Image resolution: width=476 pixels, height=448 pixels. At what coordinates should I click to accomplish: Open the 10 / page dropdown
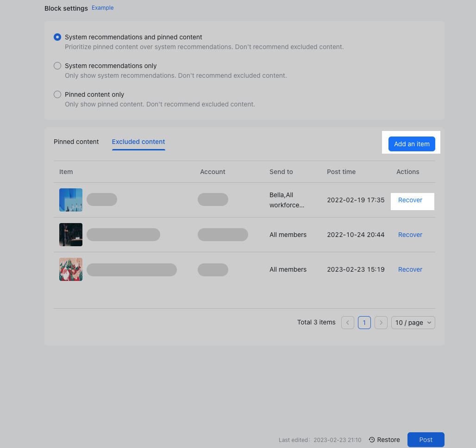click(413, 323)
